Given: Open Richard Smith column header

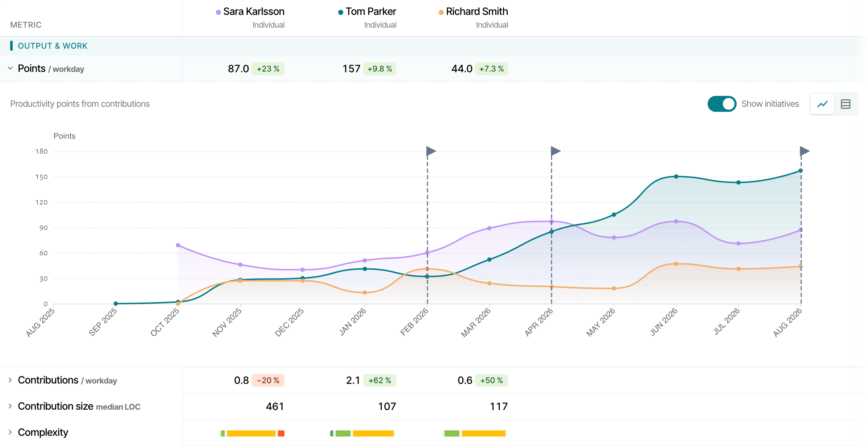Looking at the screenshot, I should 477,12.
